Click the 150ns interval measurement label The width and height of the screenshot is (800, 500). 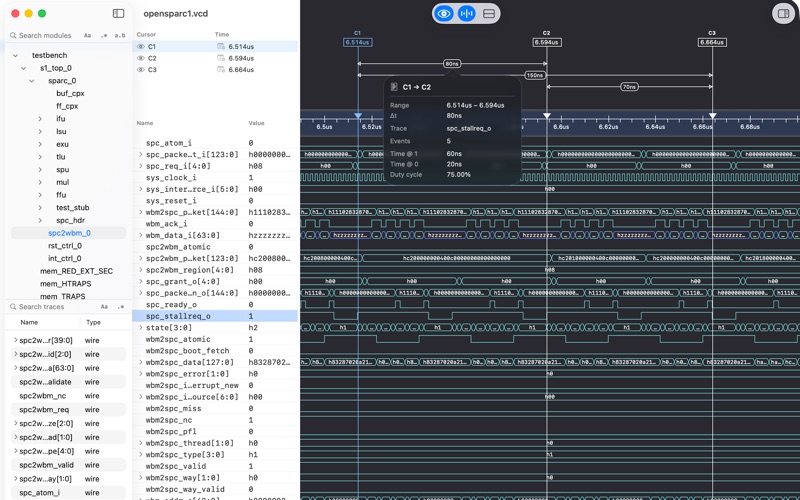point(535,76)
